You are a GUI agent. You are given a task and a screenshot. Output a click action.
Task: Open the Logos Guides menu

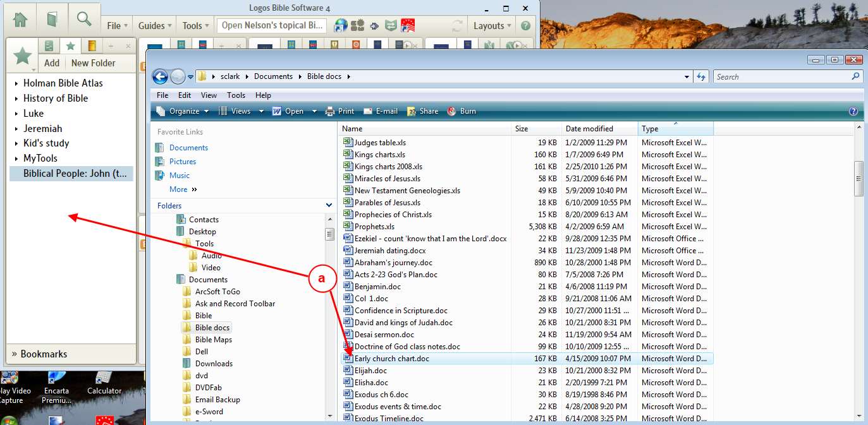pyautogui.click(x=155, y=26)
